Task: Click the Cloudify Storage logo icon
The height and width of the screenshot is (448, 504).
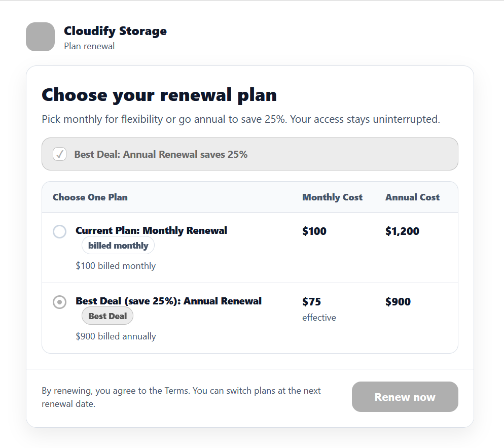Action: pos(40,37)
